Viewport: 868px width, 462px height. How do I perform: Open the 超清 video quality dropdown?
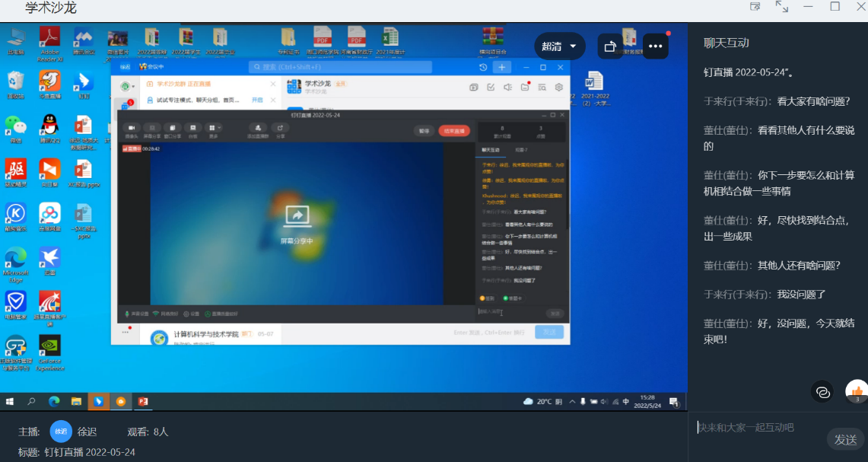[x=559, y=46]
